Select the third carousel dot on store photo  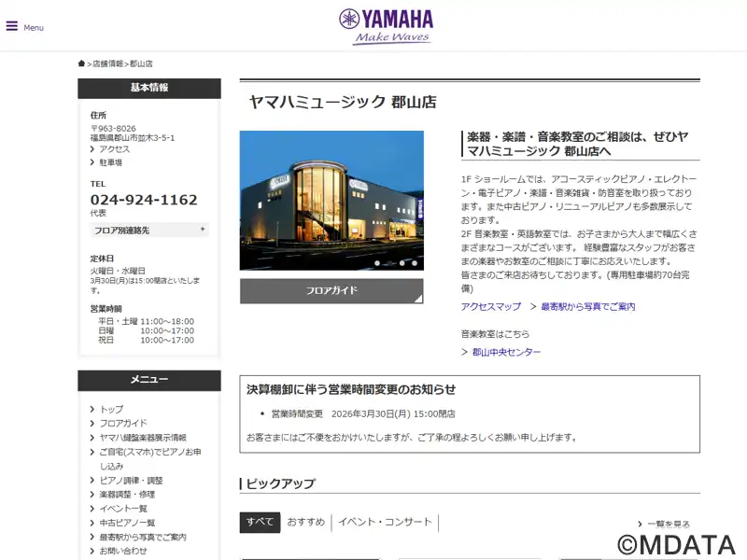pyautogui.click(x=402, y=263)
